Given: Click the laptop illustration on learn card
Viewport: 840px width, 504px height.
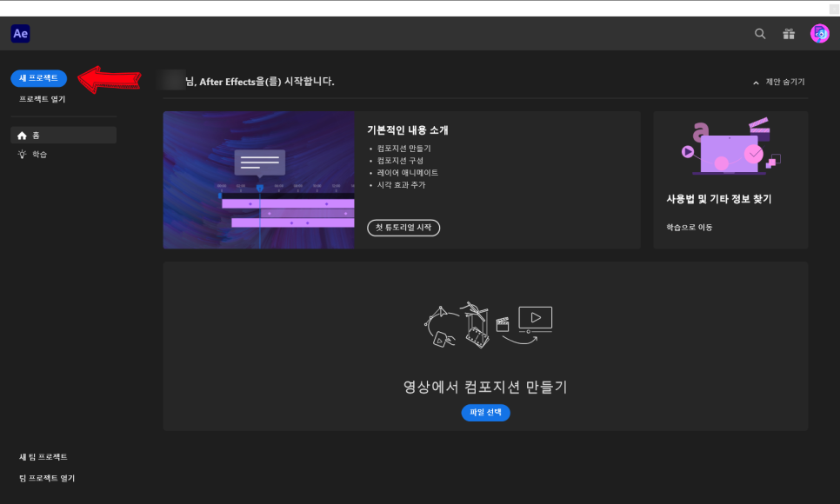Looking at the screenshot, I should click(x=730, y=149).
